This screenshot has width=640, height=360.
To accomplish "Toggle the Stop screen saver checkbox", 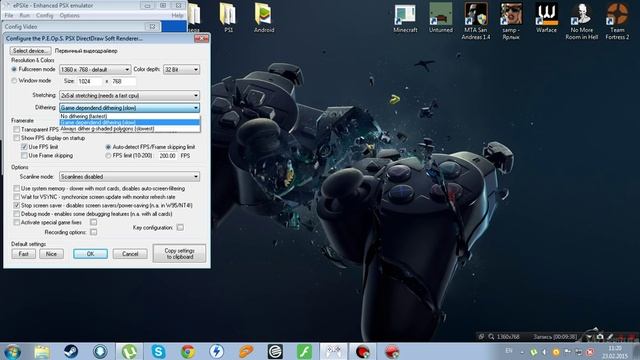I will (16, 205).
